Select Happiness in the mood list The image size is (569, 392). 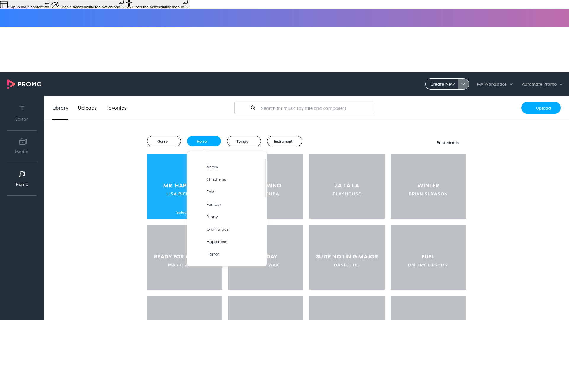click(x=216, y=242)
